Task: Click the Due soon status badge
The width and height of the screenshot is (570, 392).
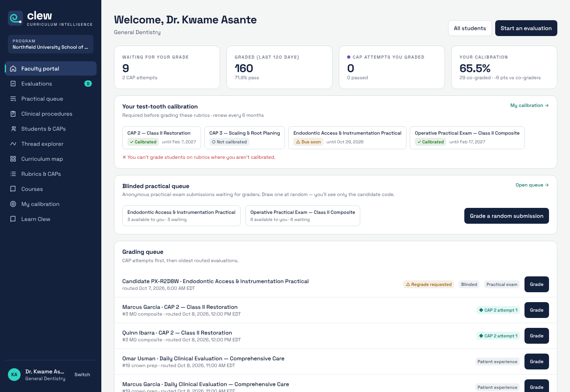Action: 308,142
